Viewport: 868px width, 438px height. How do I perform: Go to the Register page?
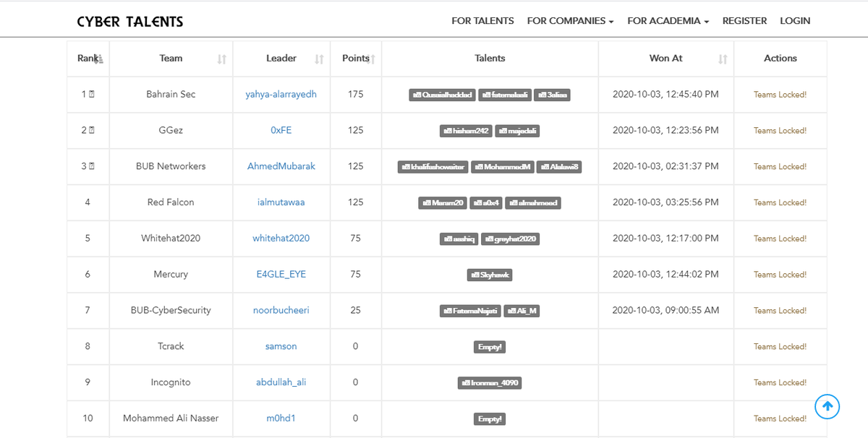click(x=744, y=21)
